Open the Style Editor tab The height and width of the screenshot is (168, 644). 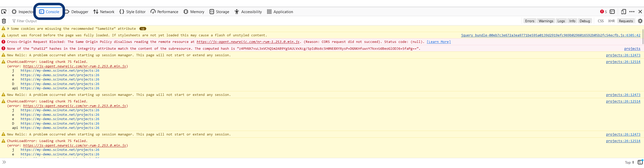coord(133,12)
